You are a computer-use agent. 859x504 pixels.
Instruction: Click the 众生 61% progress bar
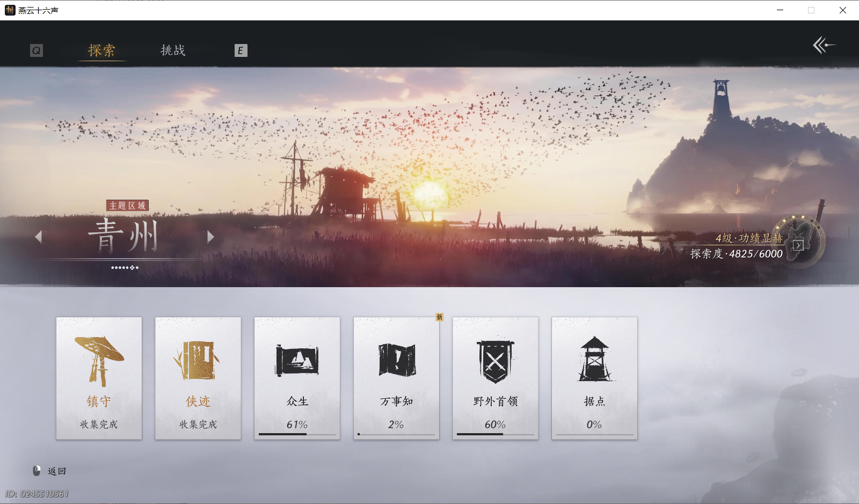point(297,434)
